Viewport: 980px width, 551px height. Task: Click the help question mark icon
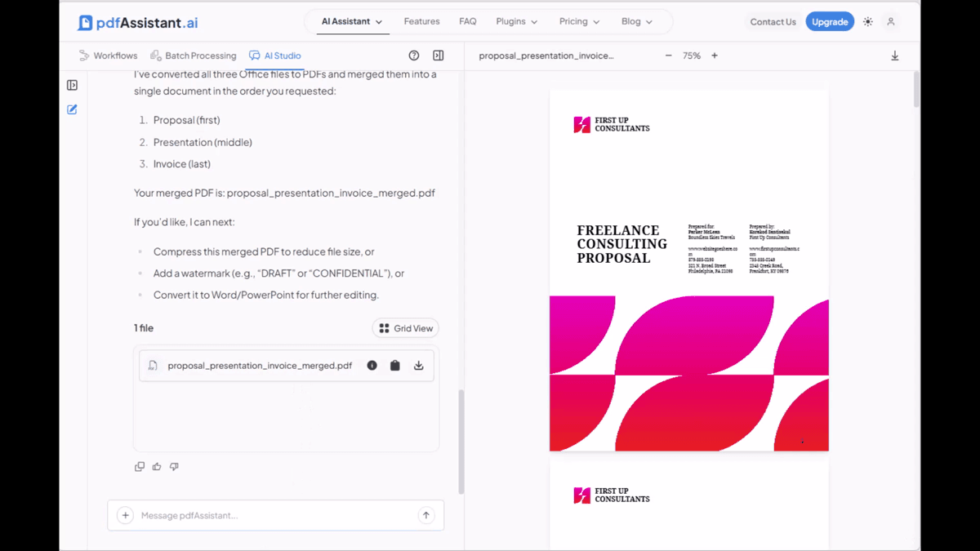(414, 56)
